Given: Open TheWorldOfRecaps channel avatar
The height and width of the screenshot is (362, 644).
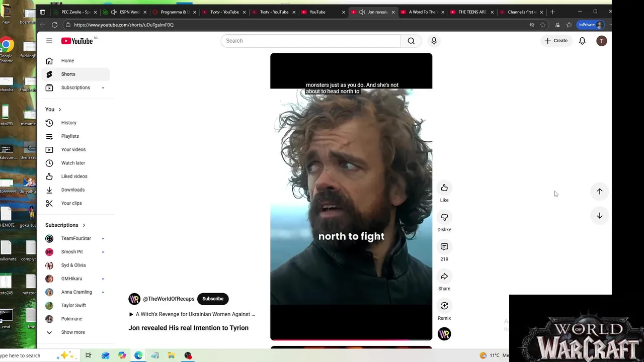Looking at the screenshot, I should [134, 299].
